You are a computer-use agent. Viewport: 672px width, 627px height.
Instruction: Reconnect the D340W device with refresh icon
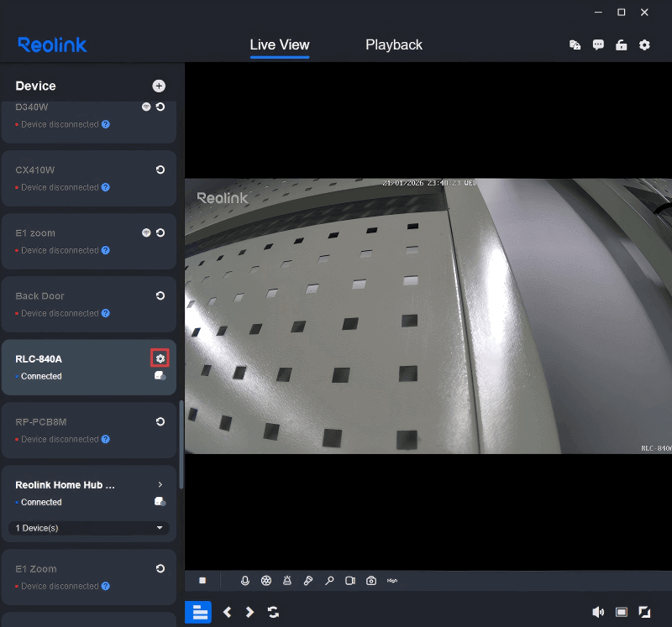(x=160, y=107)
